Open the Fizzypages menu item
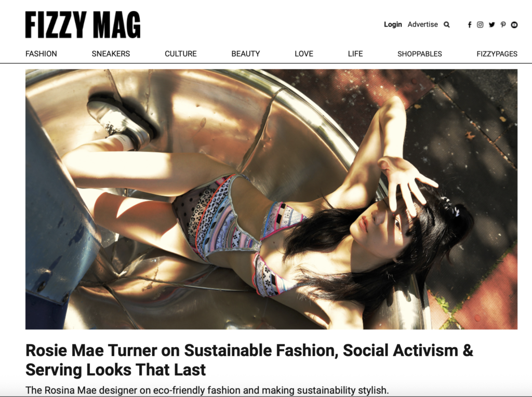Image resolution: width=532 pixels, height=397 pixels. (497, 54)
